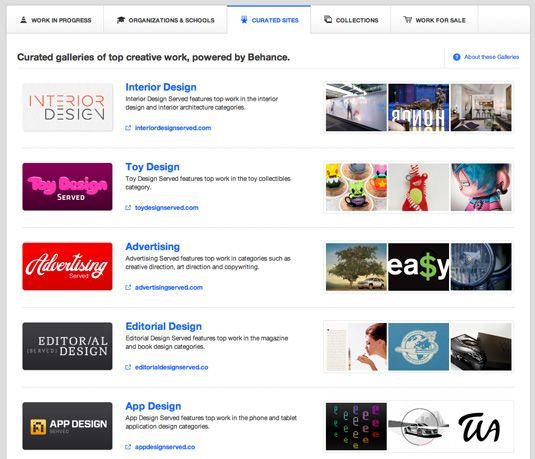
Task: Click 'Interior Design Served features top work' description
Action: coord(202,103)
